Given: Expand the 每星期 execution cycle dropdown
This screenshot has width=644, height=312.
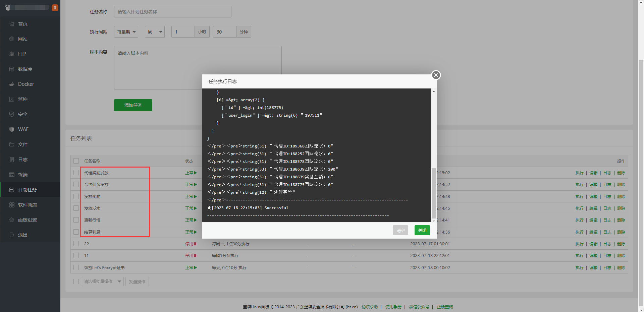Looking at the screenshot, I should [126, 32].
